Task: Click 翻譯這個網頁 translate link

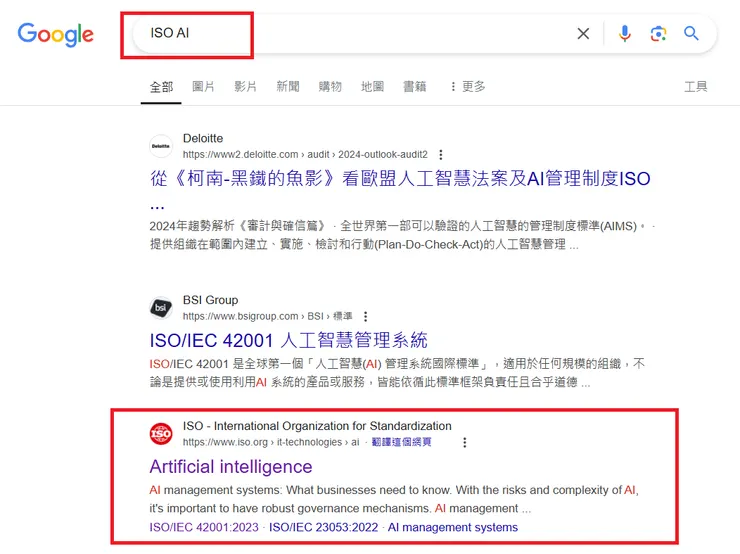Action: pos(401,442)
